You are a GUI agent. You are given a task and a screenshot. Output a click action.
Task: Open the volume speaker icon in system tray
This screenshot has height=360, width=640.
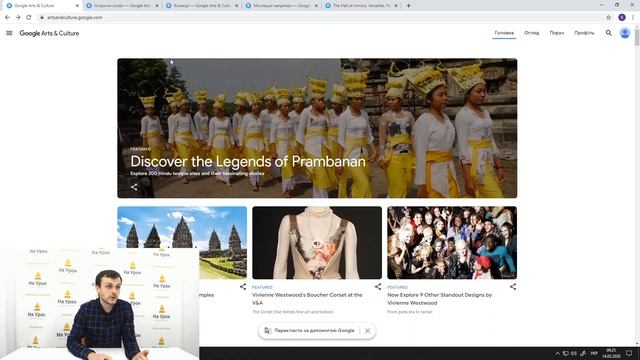[574, 353]
